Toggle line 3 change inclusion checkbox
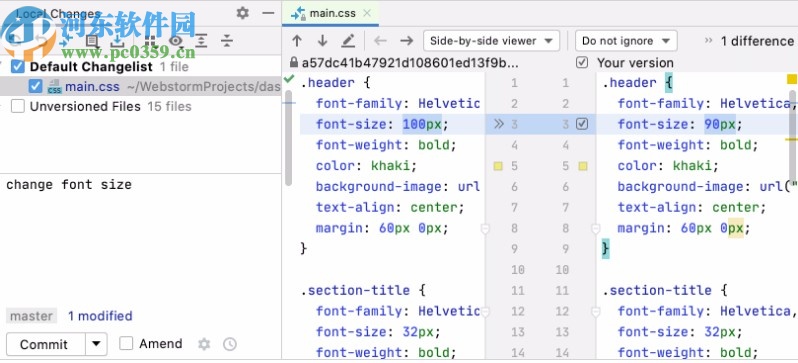 point(582,124)
